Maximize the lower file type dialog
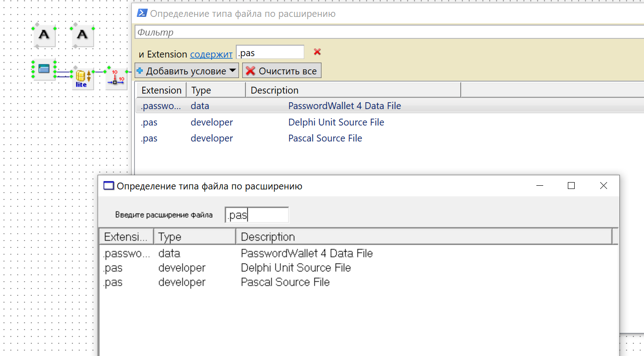Screen dimensions: 644x356 [x=571, y=186]
